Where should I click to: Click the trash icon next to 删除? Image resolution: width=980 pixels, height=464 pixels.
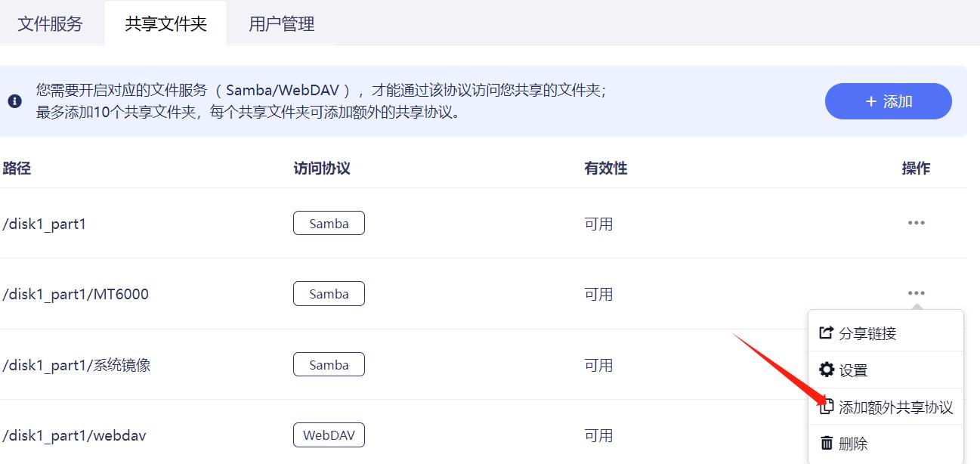tap(826, 444)
